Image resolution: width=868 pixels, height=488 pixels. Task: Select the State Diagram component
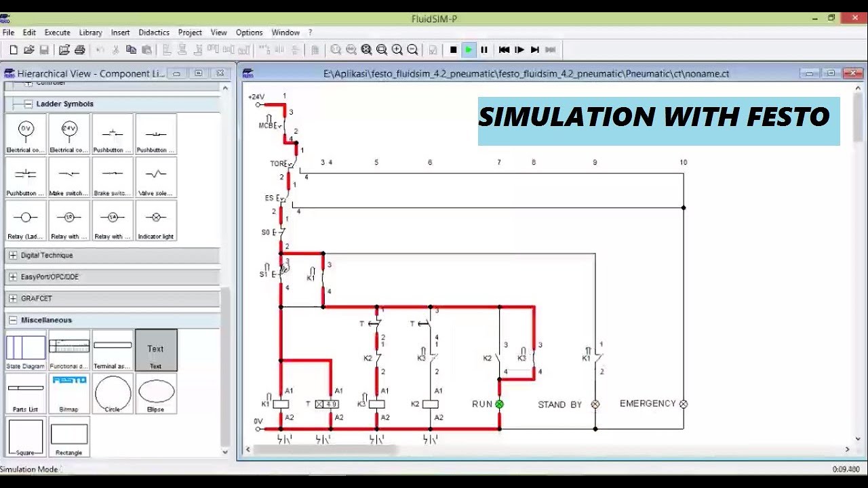pyautogui.click(x=26, y=350)
